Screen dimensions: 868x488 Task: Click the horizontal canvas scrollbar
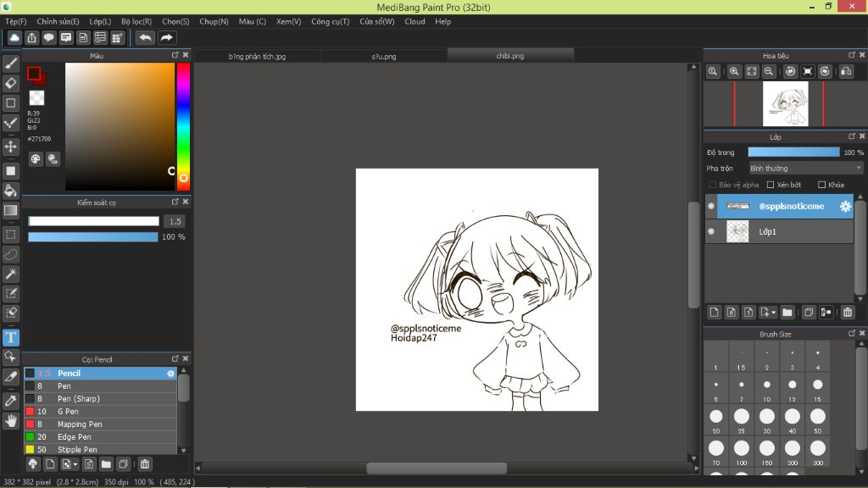437,468
